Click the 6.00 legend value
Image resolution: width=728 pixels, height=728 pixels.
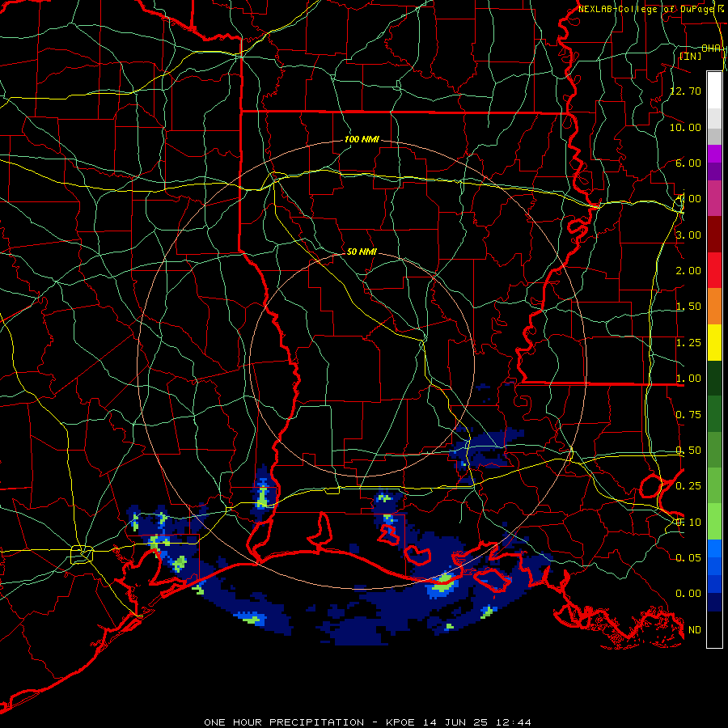[688, 163]
